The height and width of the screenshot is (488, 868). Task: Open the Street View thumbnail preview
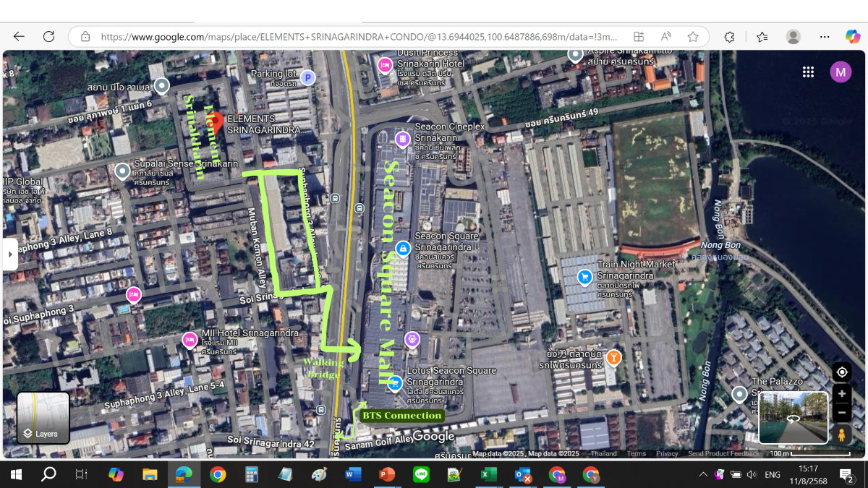(793, 418)
